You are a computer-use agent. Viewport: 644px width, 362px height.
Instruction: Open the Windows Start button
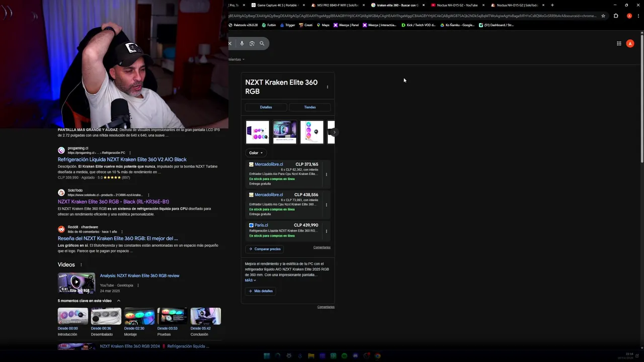point(267,356)
